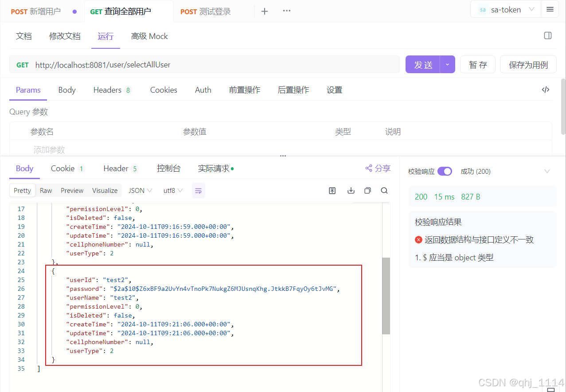Click the 暂存 button

click(x=478, y=65)
